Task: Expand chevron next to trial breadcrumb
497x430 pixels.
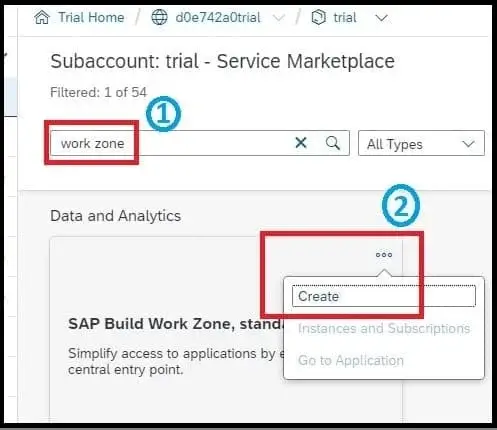Action: coord(381,17)
